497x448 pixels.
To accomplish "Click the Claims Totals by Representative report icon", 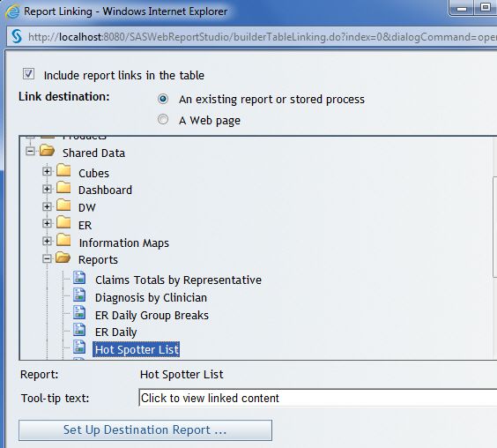I will pyautogui.click(x=79, y=278).
